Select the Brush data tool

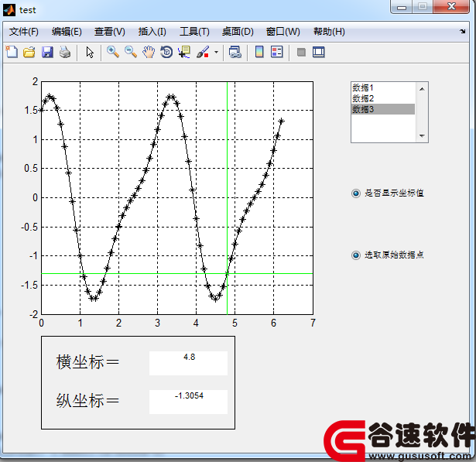coord(203,52)
